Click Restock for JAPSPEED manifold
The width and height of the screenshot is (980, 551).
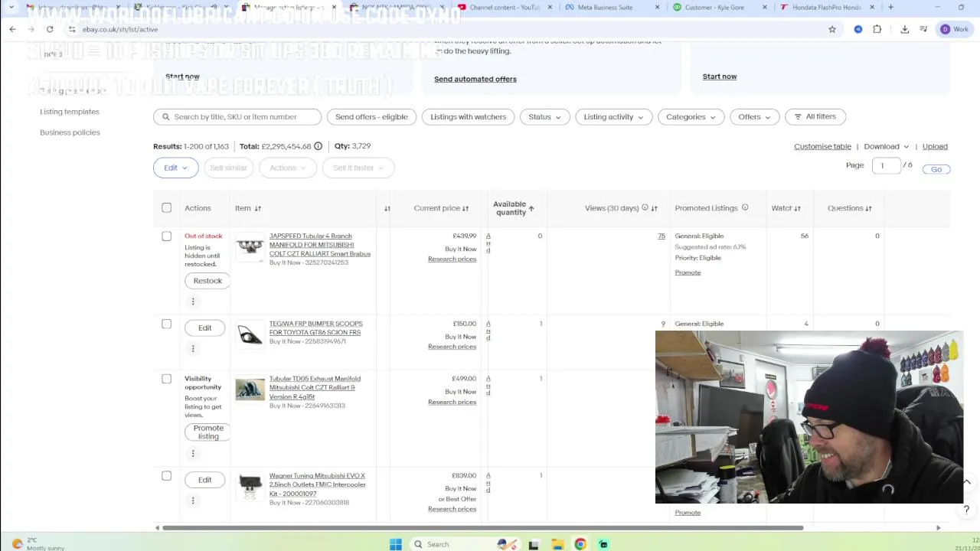point(207,281)
